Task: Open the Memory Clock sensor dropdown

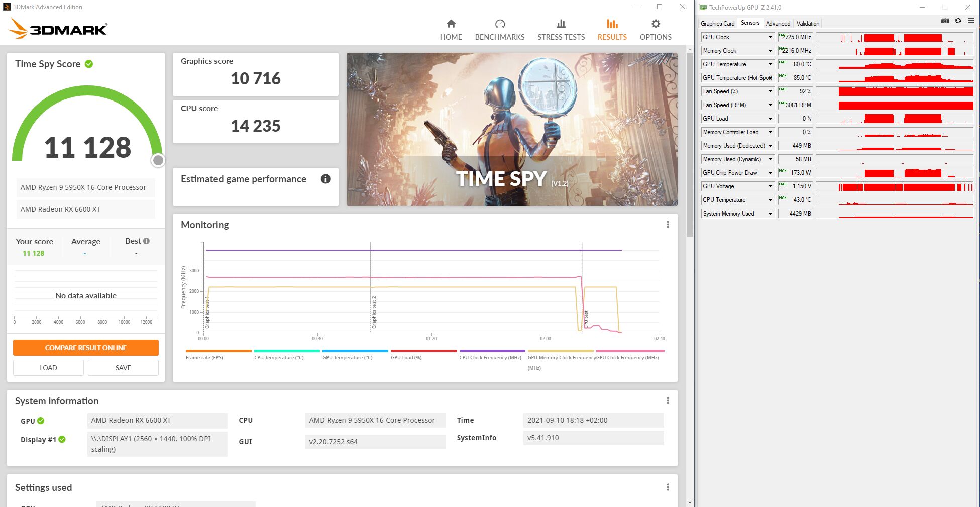Action: click(770, 51)
